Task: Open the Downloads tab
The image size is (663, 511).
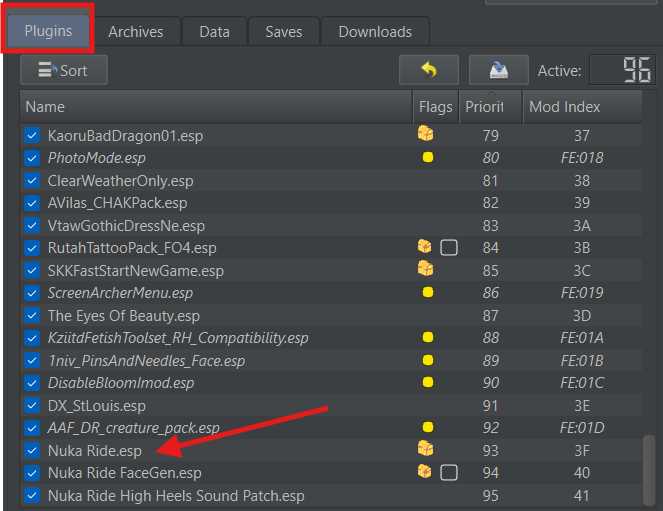Action: coord(375,32)
